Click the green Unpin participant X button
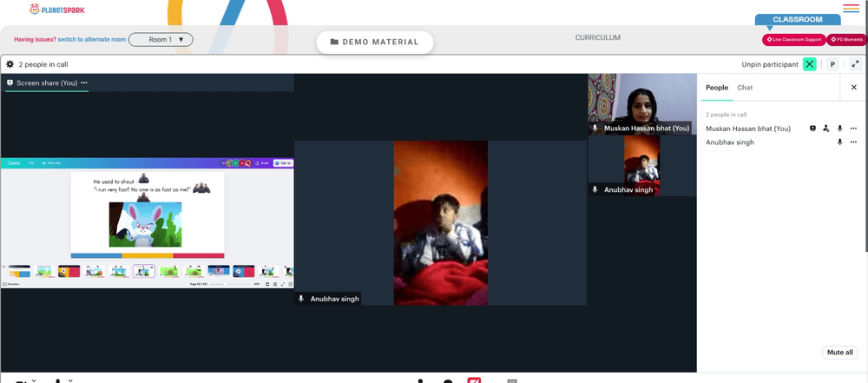 810,64
